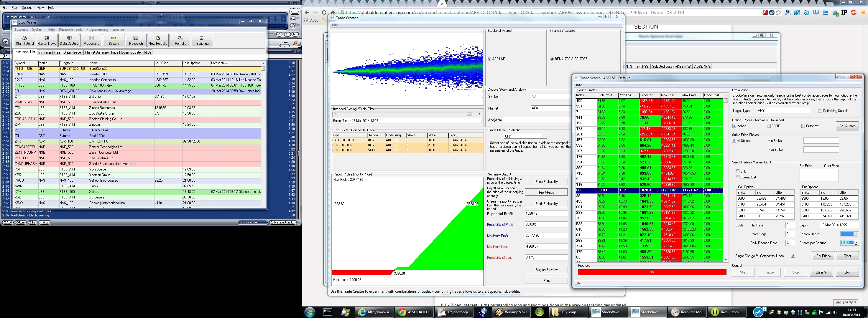Open the Market News toolbar icon
The width and height of the screenshot is (868, 318).
pyautogui.click(x=47, y=40)
